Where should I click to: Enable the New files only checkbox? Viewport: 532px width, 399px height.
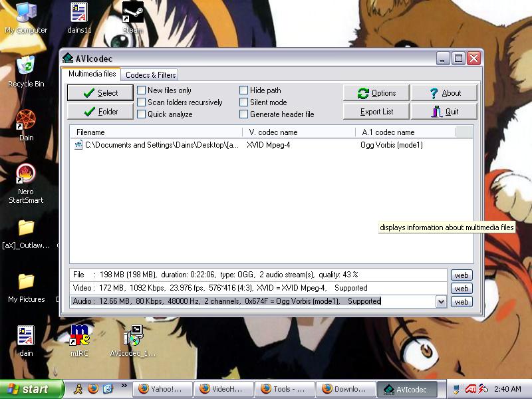pos(141,90)
